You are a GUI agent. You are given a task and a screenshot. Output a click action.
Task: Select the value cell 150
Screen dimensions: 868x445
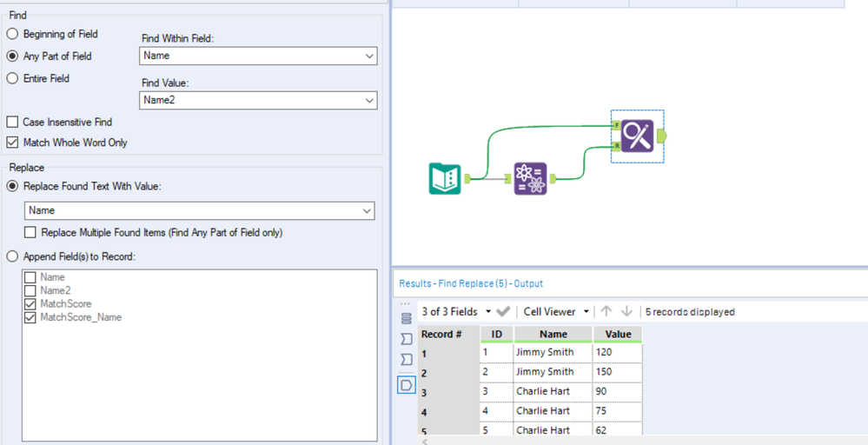pyautogui.click(x=618, y=372)
